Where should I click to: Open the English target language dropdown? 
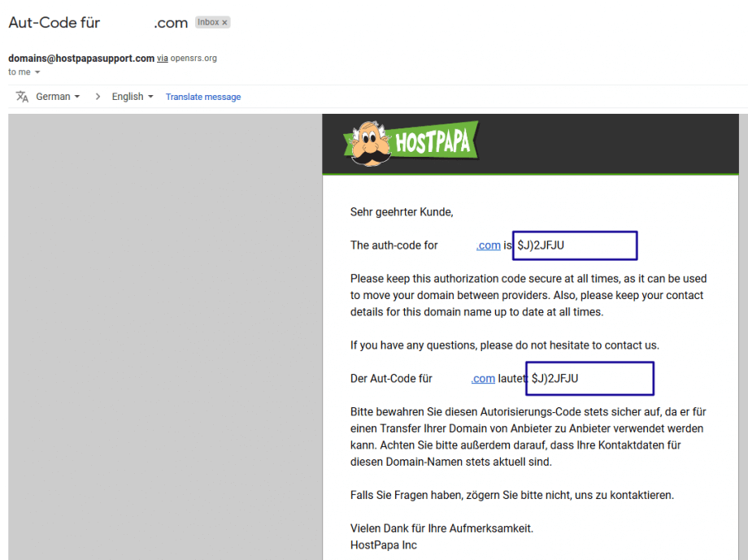pyautogui.click(x=133, y=97)
